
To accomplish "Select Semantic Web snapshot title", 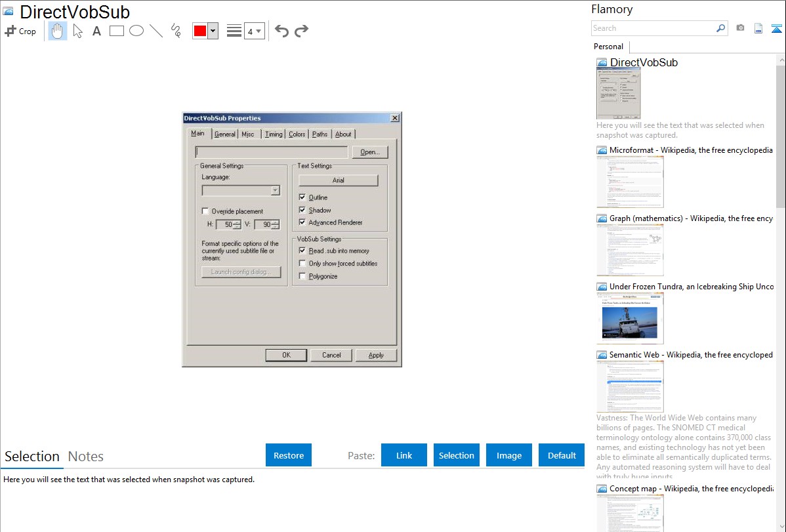I will (x=691, y=354).
